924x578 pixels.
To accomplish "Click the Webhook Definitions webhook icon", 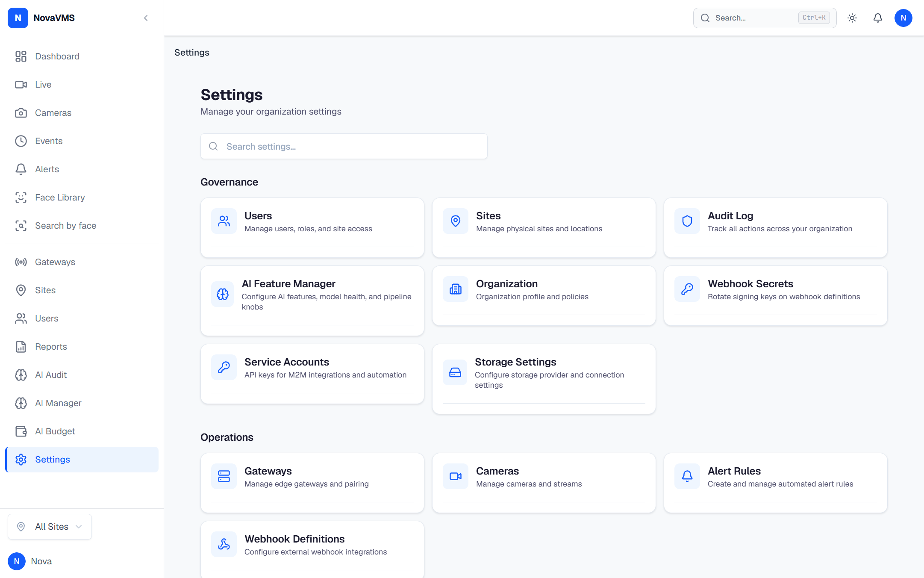I will 224,544.
